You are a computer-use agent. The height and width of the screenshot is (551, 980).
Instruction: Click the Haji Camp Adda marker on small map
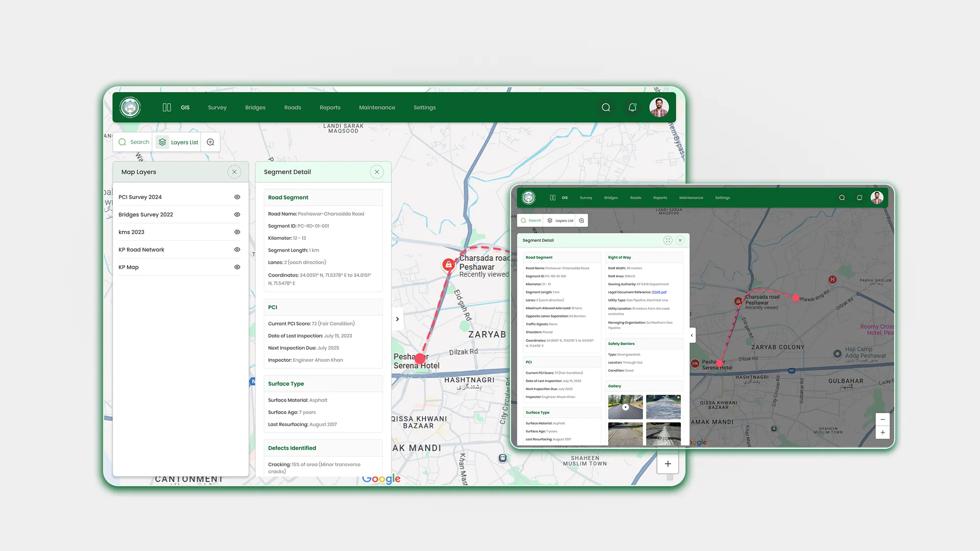(838, 354)
